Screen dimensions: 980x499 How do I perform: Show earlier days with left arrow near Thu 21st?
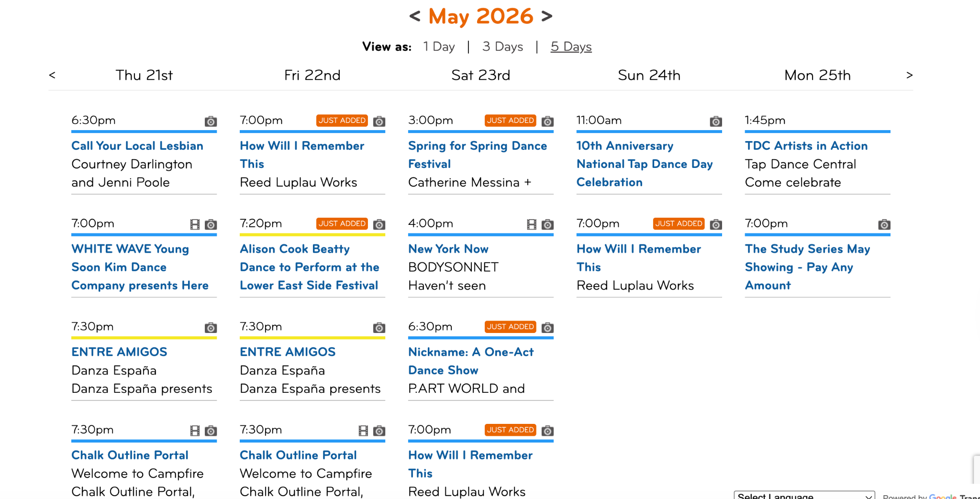point(52,75)
